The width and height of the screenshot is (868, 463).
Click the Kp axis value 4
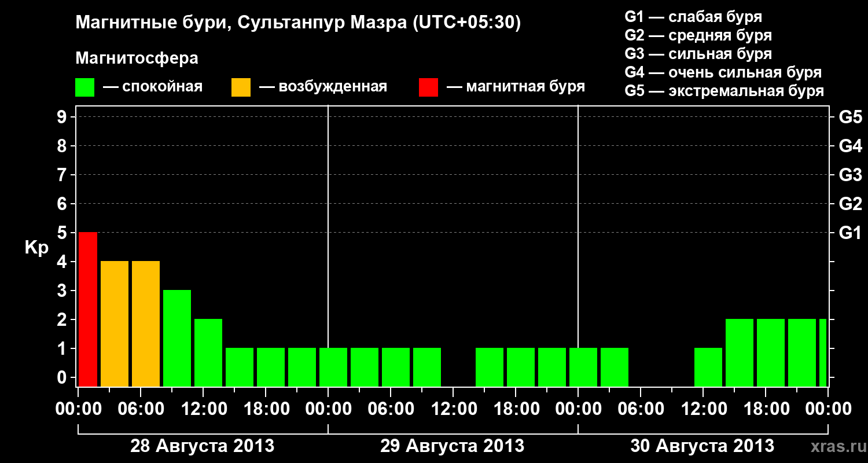coord(63,262)
